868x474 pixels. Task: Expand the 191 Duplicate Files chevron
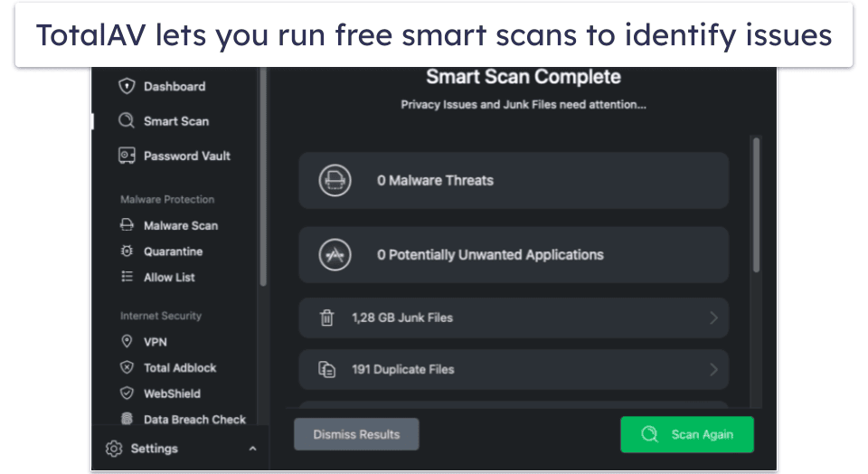[713, 369]
